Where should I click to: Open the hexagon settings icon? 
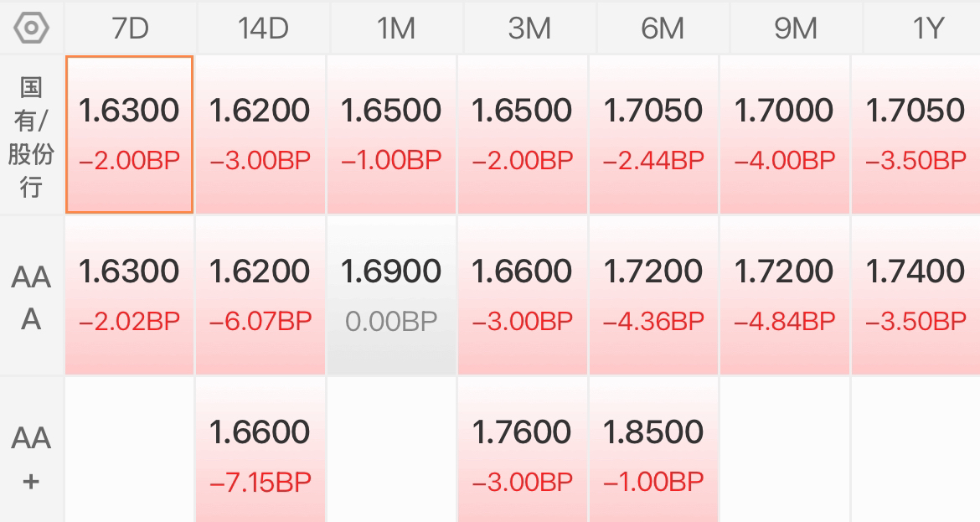pos(31,28)
